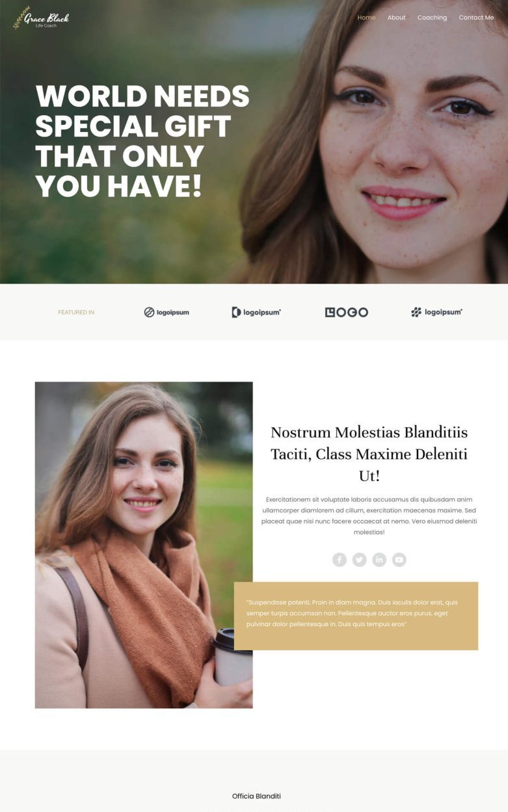
Task: Open the Twitter social icon
Action: pyautogui.click(x=359, y=560)
